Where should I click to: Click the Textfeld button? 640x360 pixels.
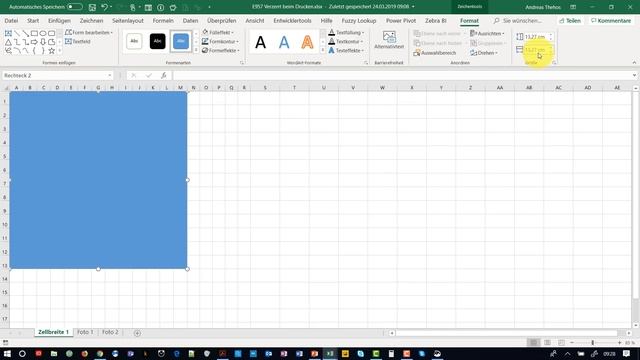[x=78, y=41]
